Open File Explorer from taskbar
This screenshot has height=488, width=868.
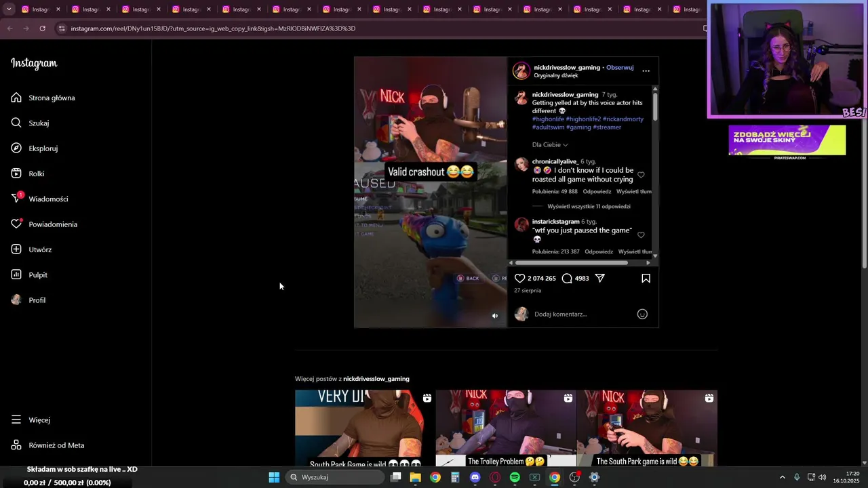[x=415, y=477]
